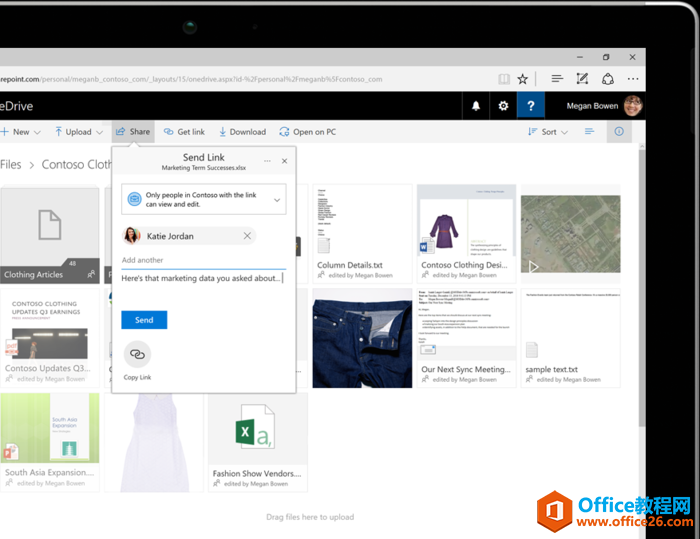Expand the Upload dropdown menu
The image size is (700, 539).
pyautogui.click(x=79, y=132)
